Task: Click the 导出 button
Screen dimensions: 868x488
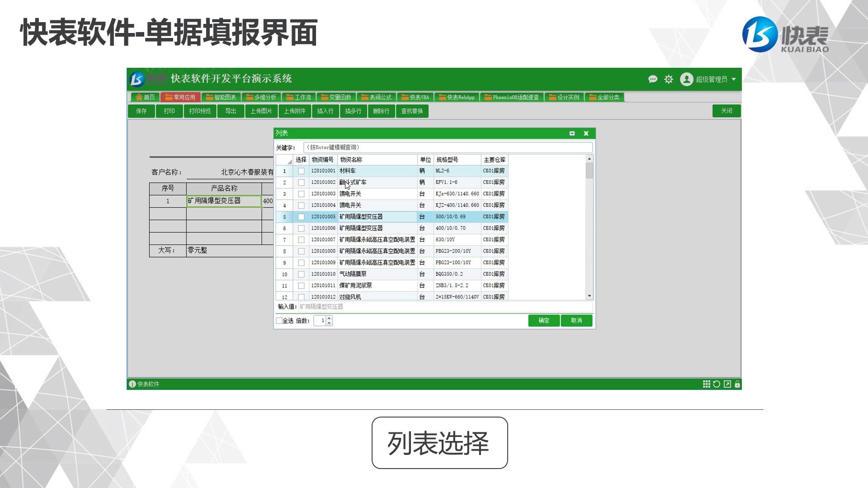Action: coord(231,111)
